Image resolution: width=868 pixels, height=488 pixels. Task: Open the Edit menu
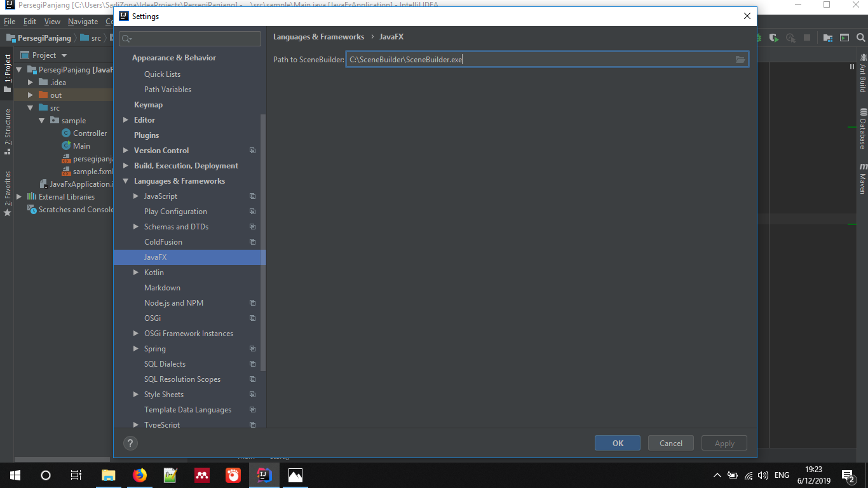point(30,22)
